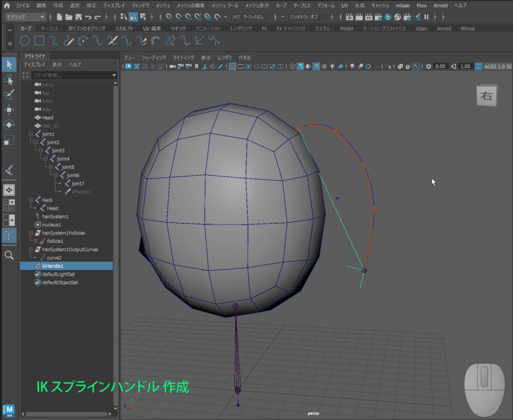Choose the Move tool in the toolbox
The image size is (513, 420).
tap(9, 110)
